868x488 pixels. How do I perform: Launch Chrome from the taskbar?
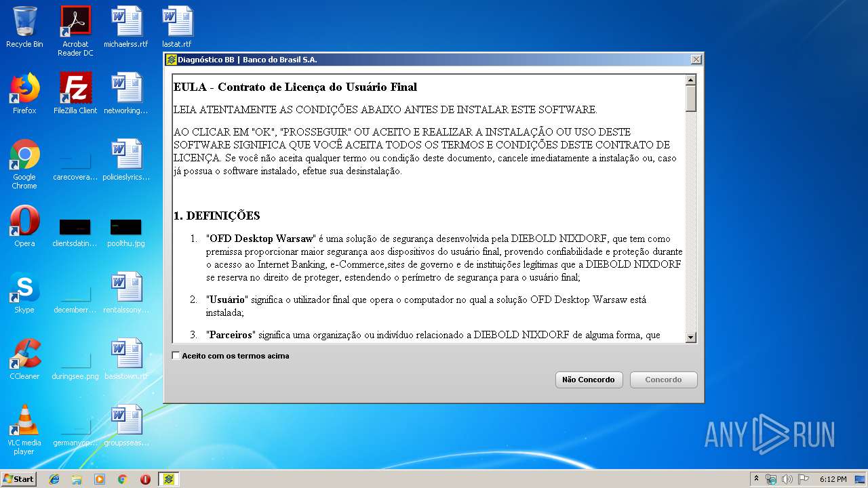122,479
